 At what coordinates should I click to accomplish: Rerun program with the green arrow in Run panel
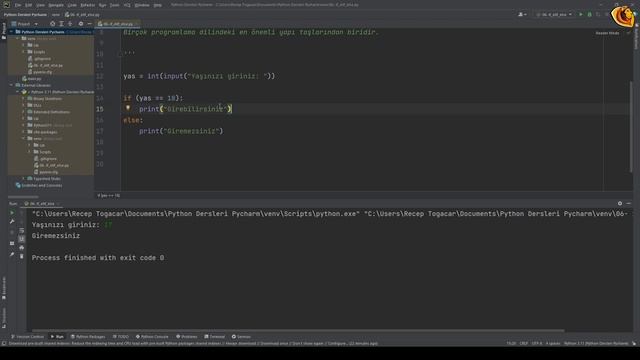pos(12,213)
